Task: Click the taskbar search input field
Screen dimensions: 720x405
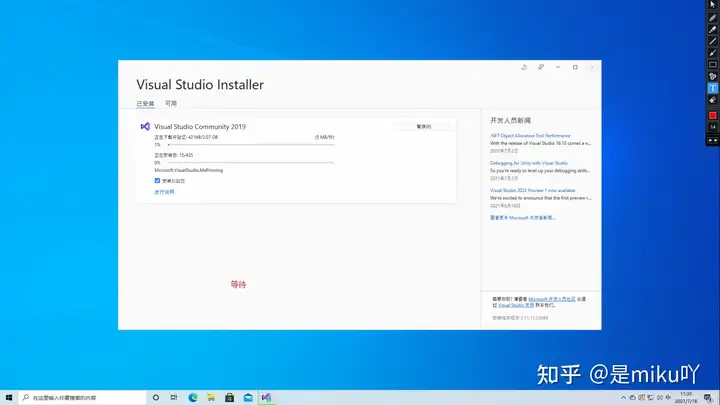Action: [83, 397]
